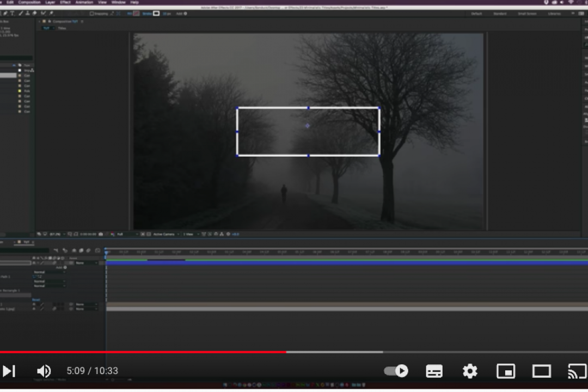Select the Text tool in the toolbar
This screenshot has height=392, width=588.
[x=12, y=14]
